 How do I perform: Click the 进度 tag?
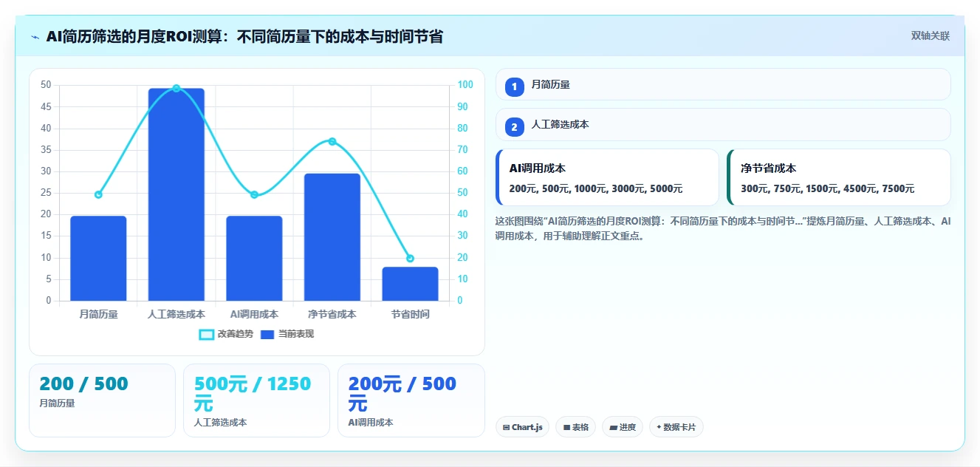(623, 427)
